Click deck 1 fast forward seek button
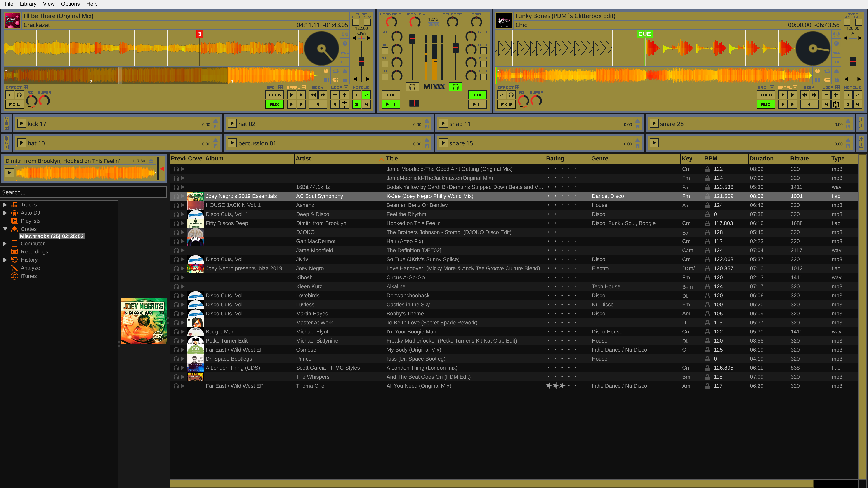This screenshot has width=868, height=488. [x=323, y=95]
